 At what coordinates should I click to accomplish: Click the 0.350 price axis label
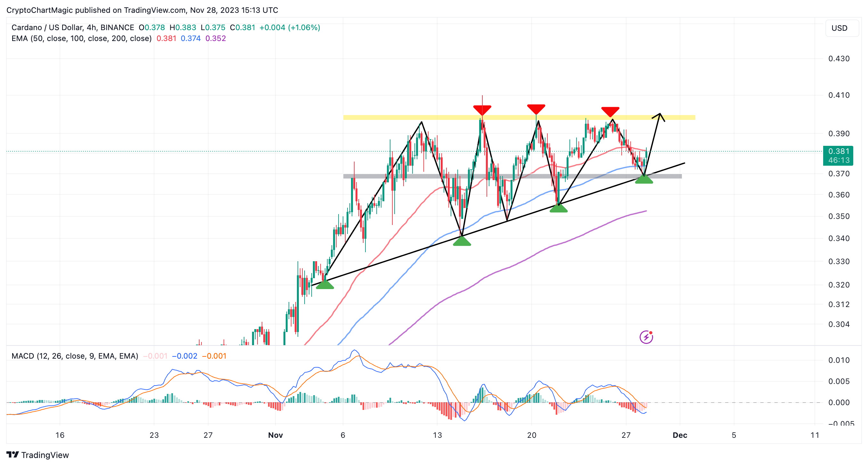[x=839, y=216]
